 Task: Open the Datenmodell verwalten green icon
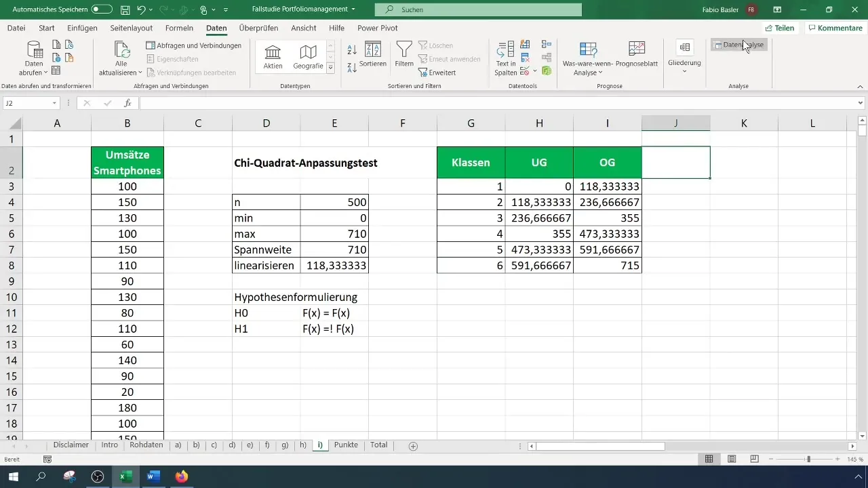547,70
